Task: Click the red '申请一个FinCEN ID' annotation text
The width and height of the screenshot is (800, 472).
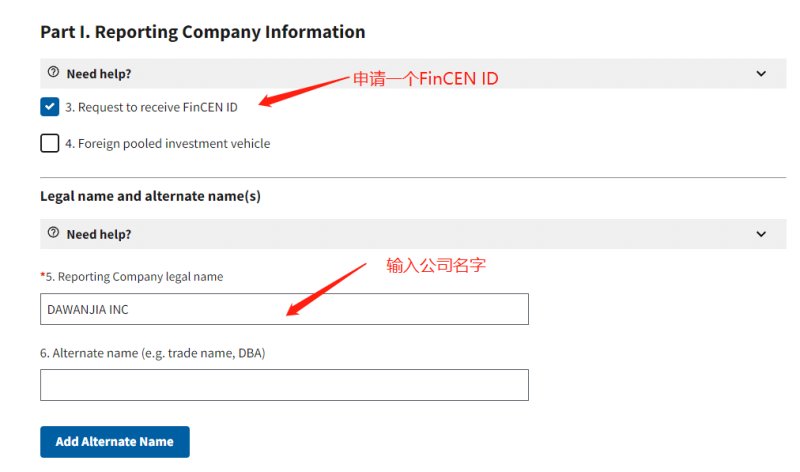Action: click(426, 79)
